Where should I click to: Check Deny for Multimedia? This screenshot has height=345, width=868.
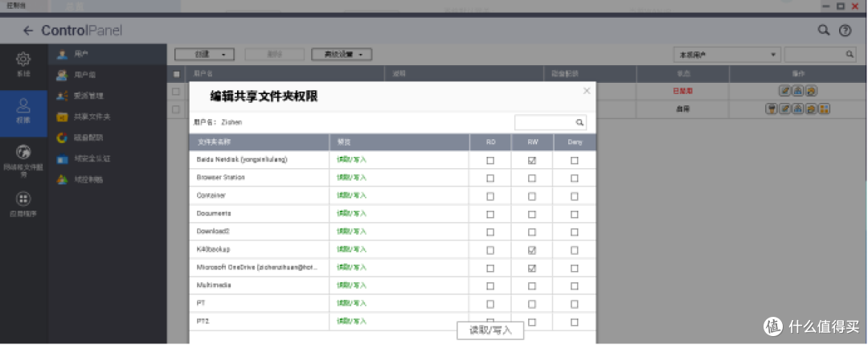(x=575, y=286)
